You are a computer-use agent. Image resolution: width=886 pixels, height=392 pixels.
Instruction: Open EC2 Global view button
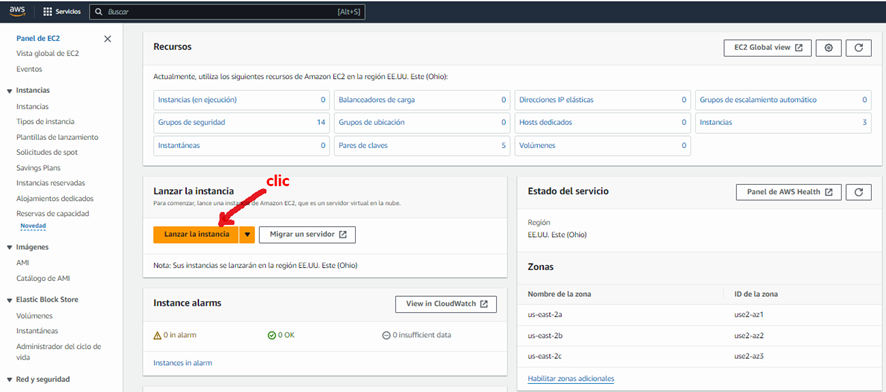coord(767,48)
